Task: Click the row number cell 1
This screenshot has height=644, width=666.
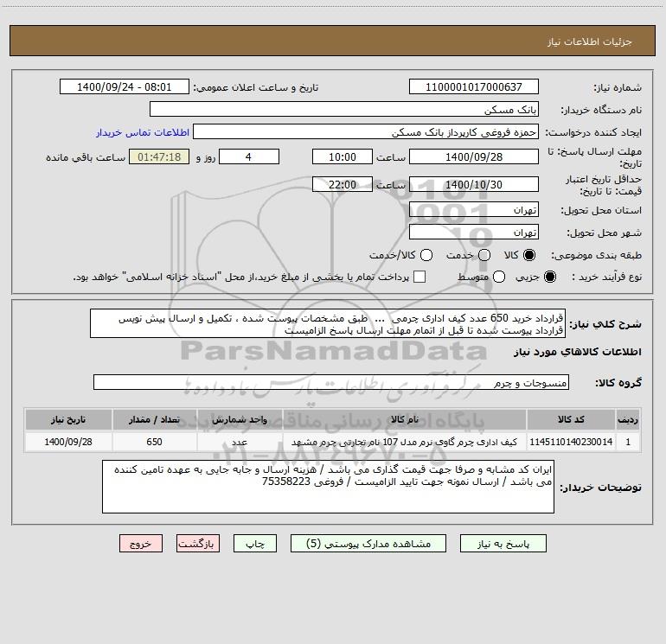Action: [x=628, y=442]
